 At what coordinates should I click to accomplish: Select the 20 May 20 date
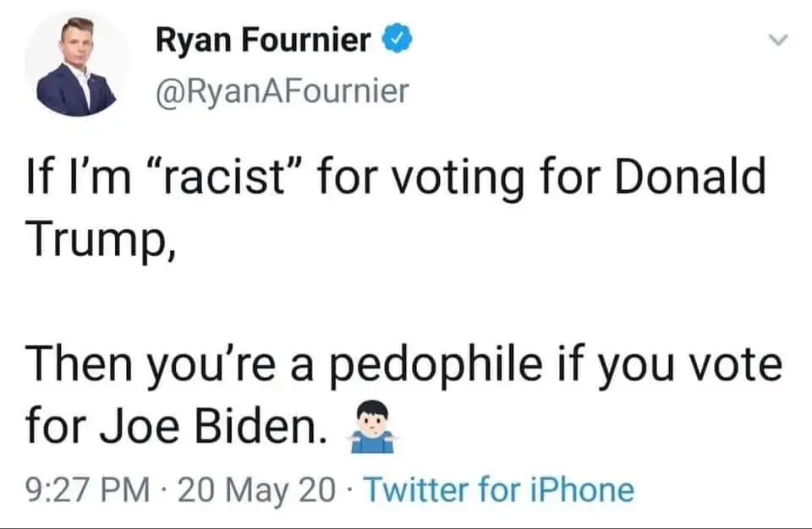click(x=262, y=489)
